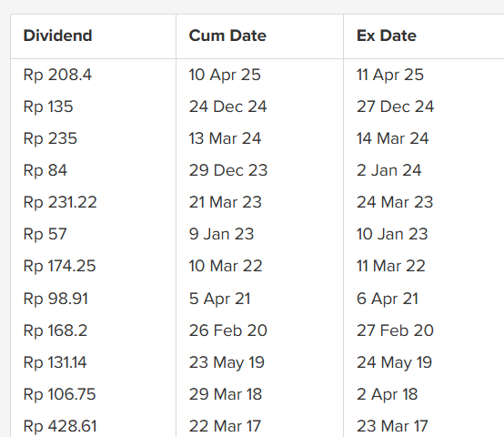504x437 pixels.
Task: Click cum date 22 Mar 17
Action: [x=225, y=426]
